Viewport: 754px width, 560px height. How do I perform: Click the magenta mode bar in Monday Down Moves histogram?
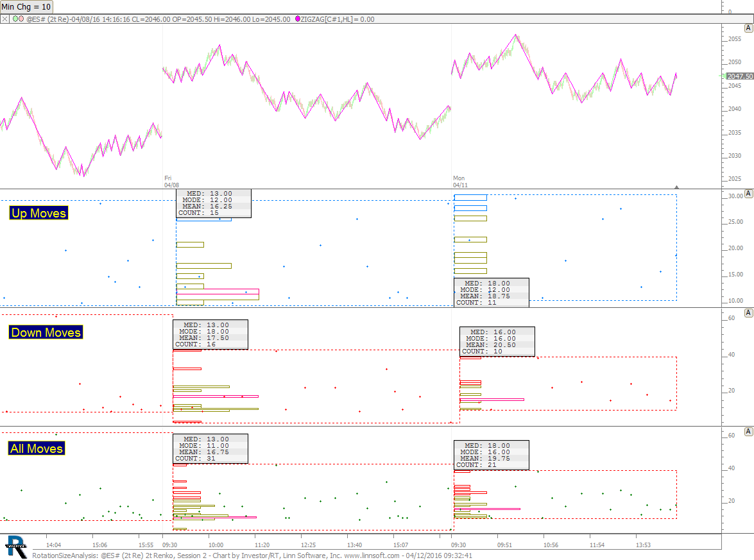pos(492,400)
